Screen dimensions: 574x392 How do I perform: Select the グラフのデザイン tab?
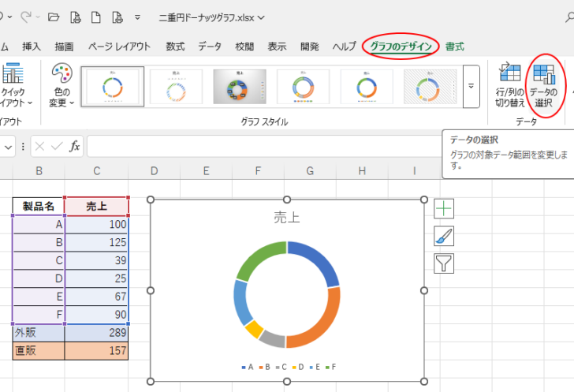point(401,47)
